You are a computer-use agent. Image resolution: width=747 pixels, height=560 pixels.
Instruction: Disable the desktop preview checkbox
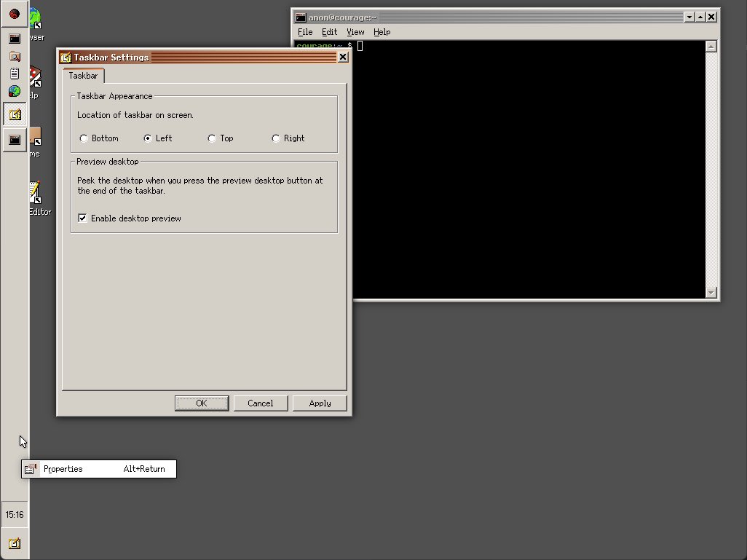pos(82,218)
